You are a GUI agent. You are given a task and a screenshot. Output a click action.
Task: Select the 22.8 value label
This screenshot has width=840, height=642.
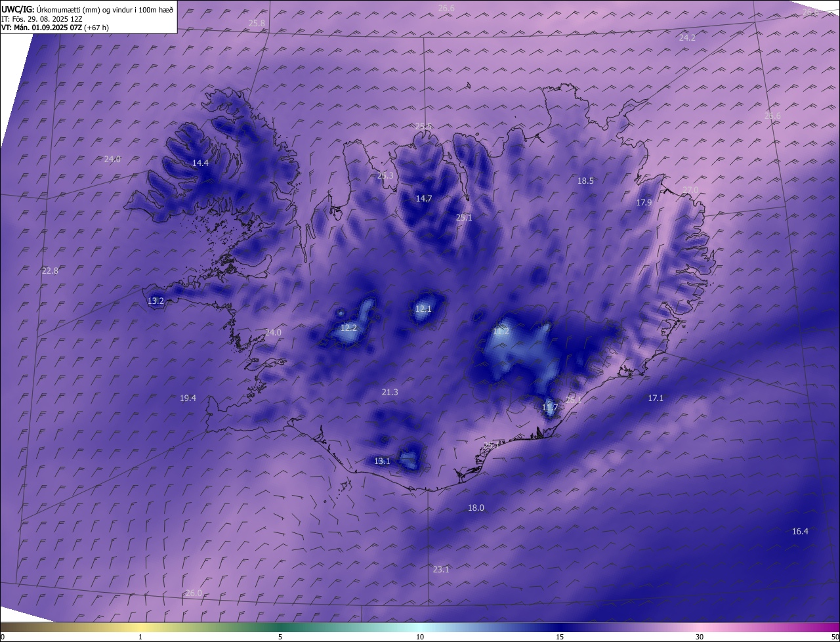pyautogui.click(x=50, y=271)
